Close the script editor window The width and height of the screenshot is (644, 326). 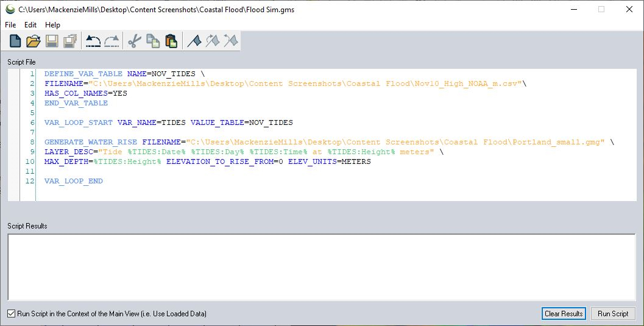pyautogui.click(x=629, y=9)
